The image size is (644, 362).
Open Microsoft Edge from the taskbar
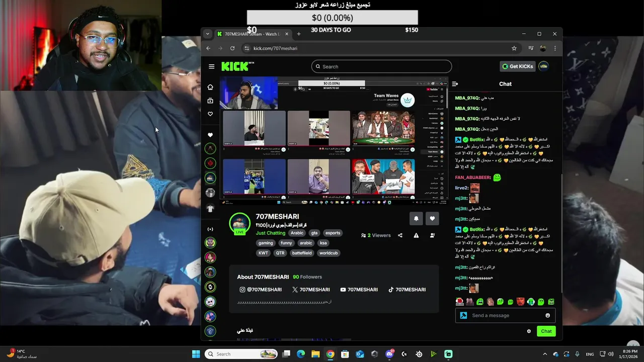point(300,354)
